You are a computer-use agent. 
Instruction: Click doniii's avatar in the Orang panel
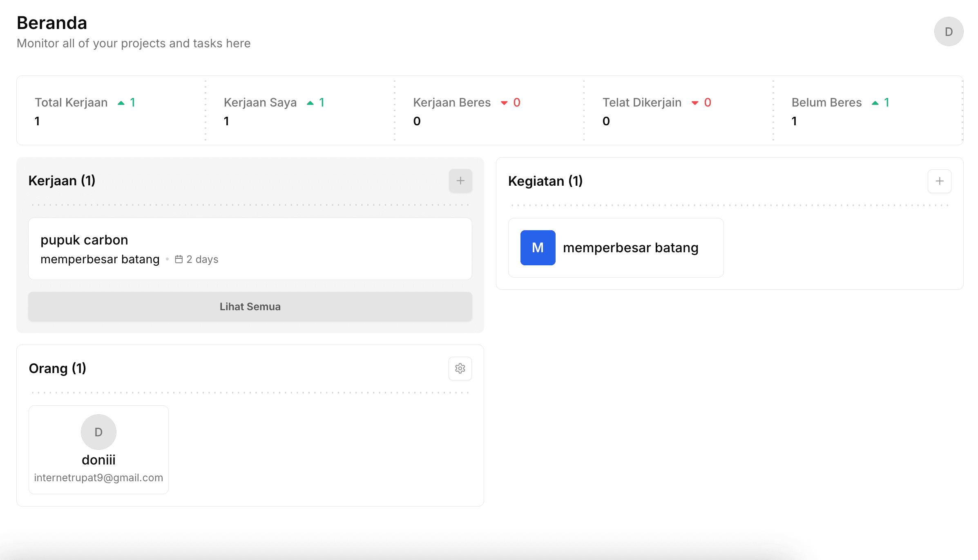click(98, 432)
